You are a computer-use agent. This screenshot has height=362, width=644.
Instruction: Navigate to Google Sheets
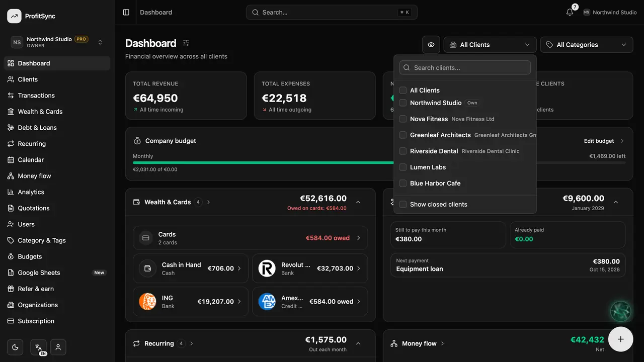pyautogui.click(x=57, y=273)
